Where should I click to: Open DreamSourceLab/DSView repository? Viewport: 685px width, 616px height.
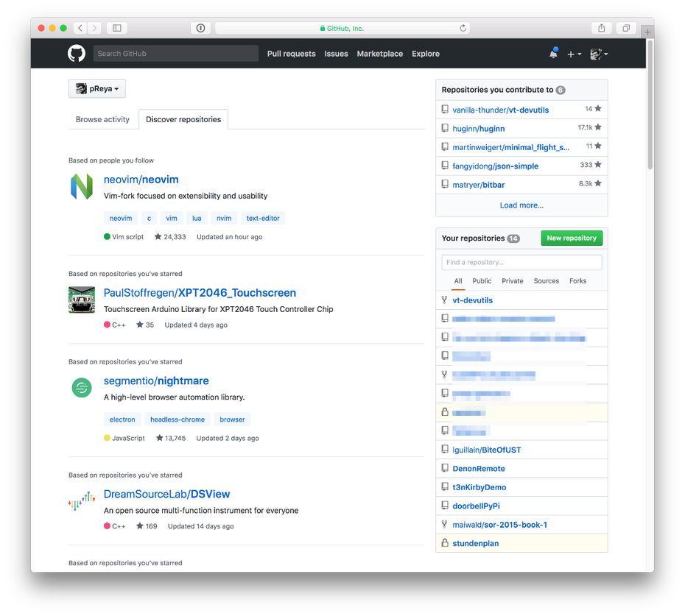(166, 494)
